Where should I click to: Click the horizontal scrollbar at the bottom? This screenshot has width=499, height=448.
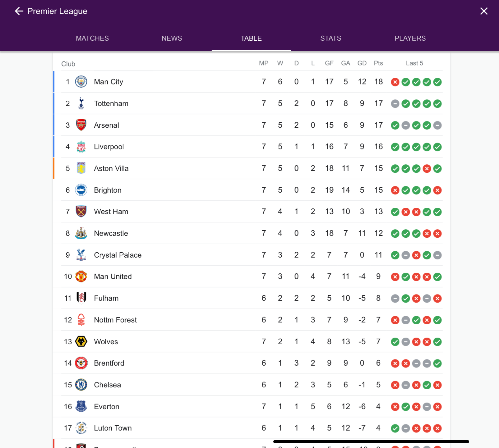tap(371, 441)
